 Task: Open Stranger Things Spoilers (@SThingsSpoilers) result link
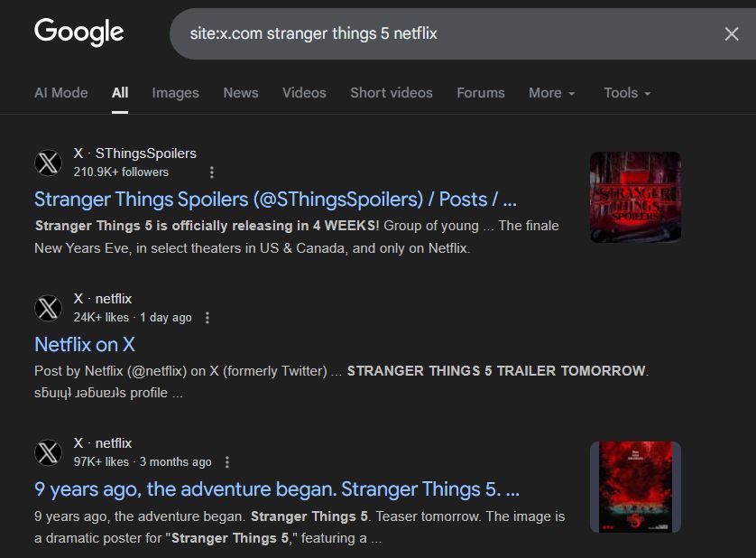click(x=275, y=200)
